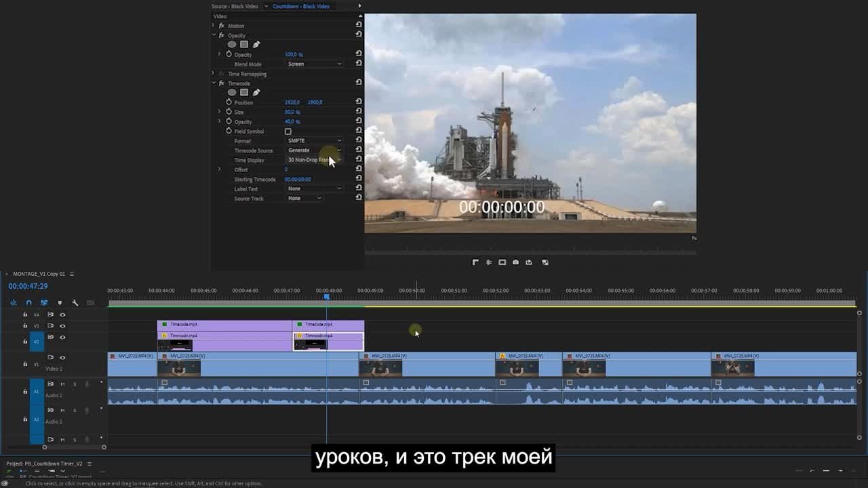Click the blue 40,0 % Opacity value of Timecode

point(293,121)
